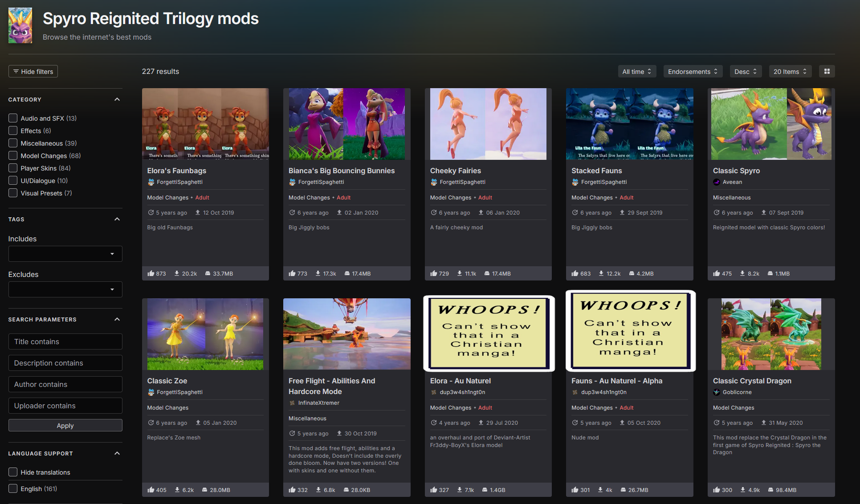Click dup3w4sh1ngt0n avatar on Elora - Au Naturel

434,392
